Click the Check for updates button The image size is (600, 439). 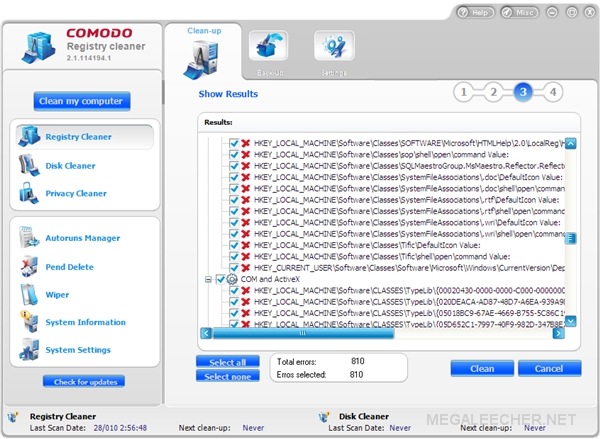[84, 382]
